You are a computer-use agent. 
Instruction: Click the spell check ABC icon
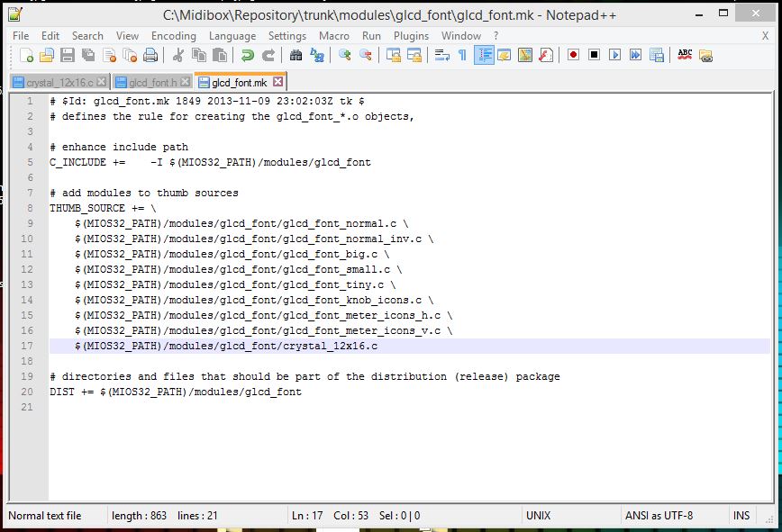685,55
